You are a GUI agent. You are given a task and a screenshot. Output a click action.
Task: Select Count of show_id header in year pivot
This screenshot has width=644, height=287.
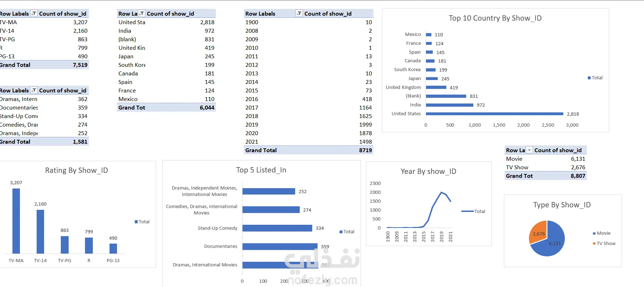(338, 14)
